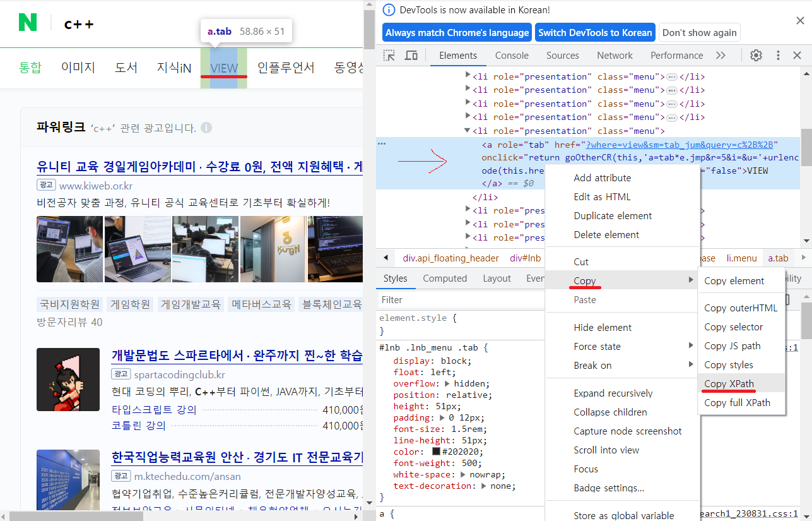Choose Copy full XPath
The image size is (812, 521).
pos(741,402)
